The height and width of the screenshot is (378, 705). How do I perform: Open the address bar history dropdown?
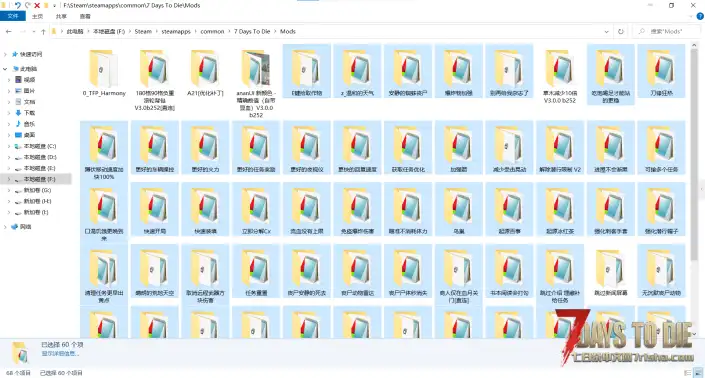pos(607,31)
